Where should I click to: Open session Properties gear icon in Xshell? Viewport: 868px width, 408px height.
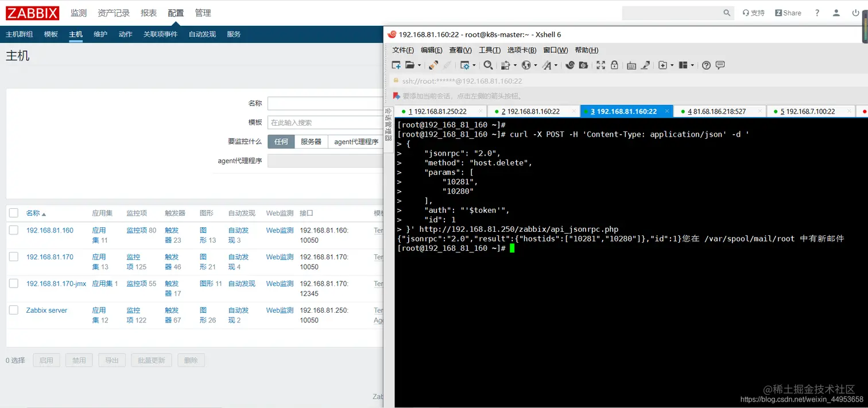point(465,65)
